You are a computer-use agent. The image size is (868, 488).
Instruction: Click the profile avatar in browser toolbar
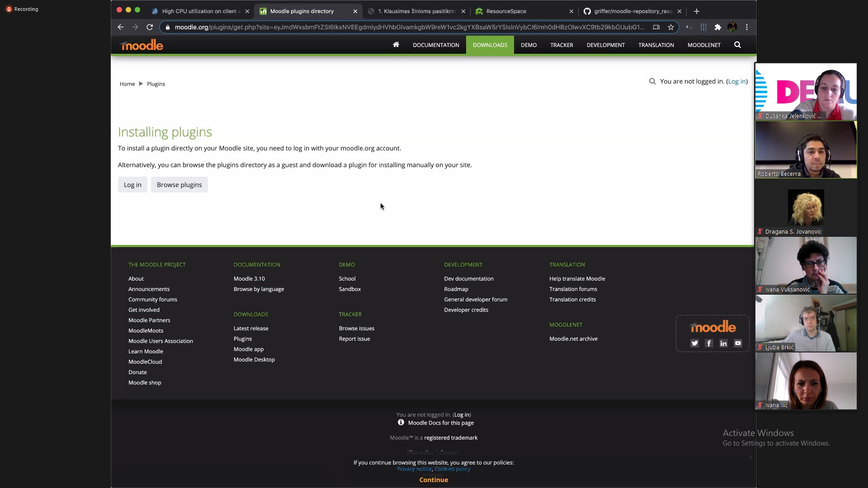click(x=732, y=27)
